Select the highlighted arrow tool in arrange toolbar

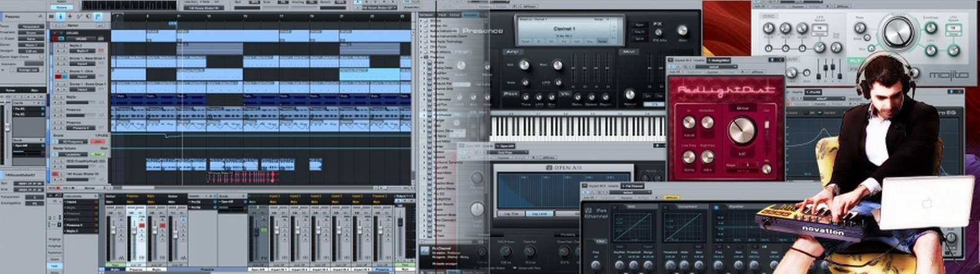click(x=60, y=16)
